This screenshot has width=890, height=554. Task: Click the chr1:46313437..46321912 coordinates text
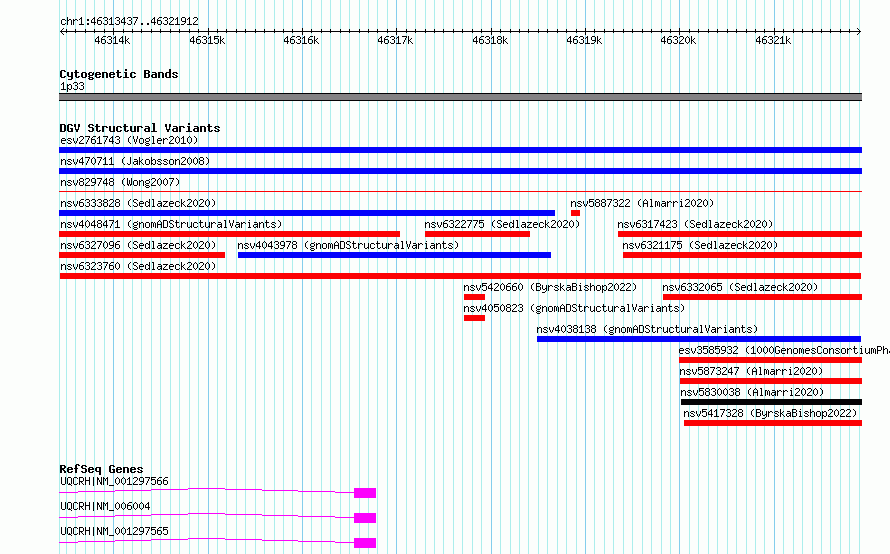[x=129, y=22]
